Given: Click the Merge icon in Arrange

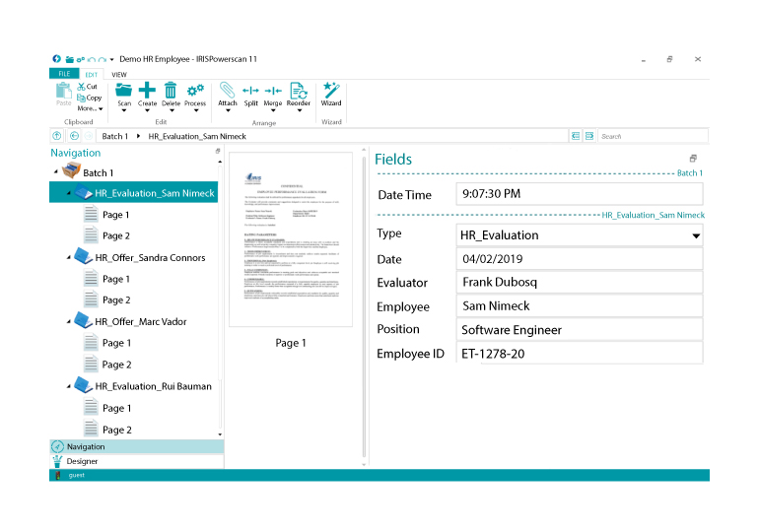Looking at the screenshot, I should [273, 91].
